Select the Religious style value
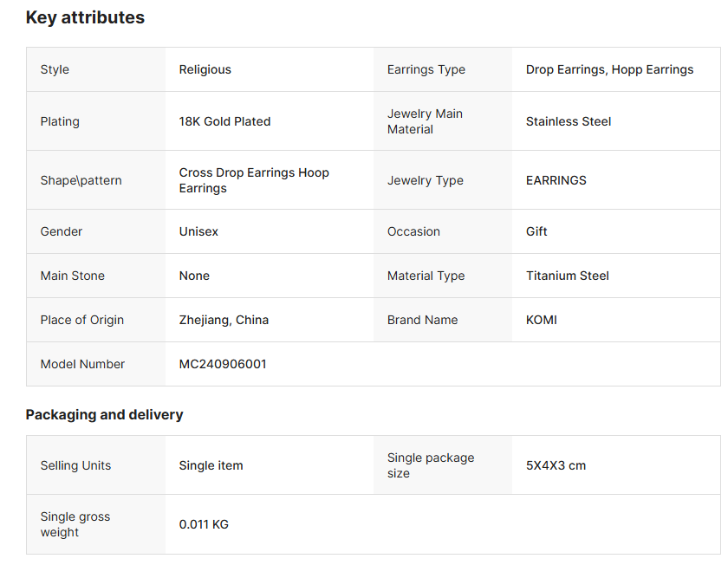The width and height of the screenshot is (728, 565). [x=205, y=69]
